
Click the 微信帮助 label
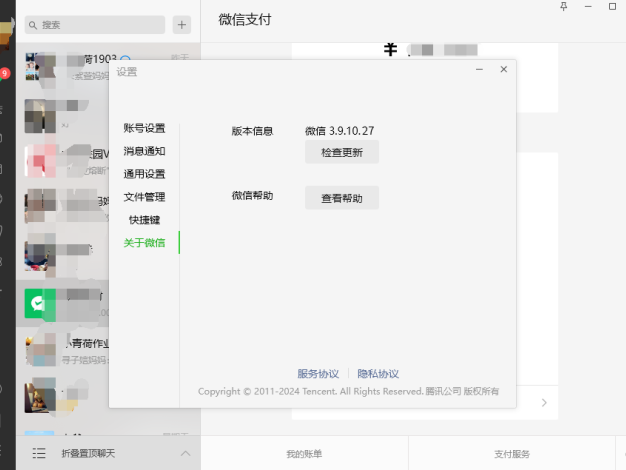pyautogui.click(x=252, y=195)
